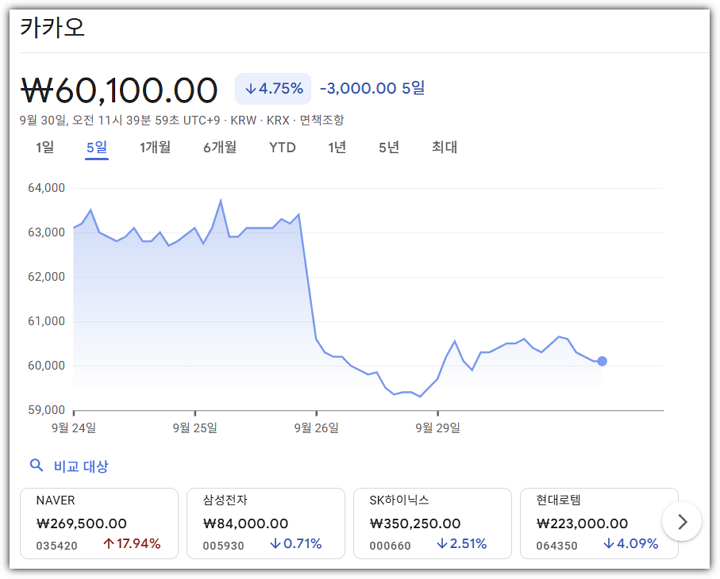
Task: Click the 9월 24일 axis label
Action: [x=73, y=428]
